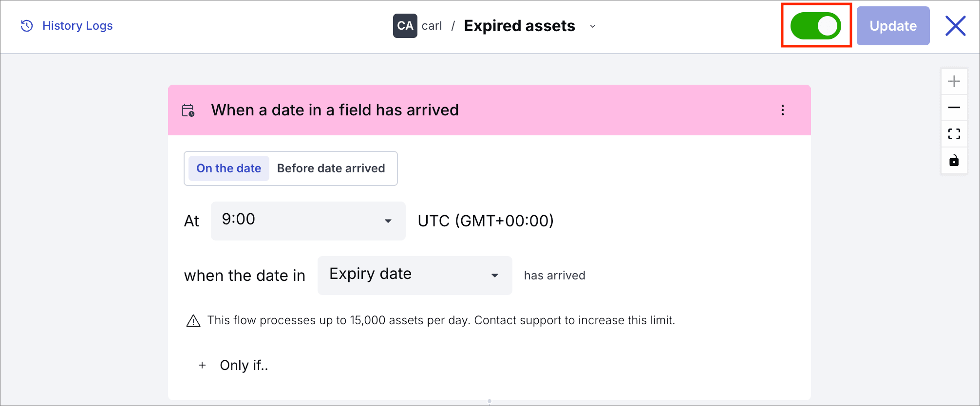
Task: Click the calendar clock trigger icon
Action: [188, 111]
